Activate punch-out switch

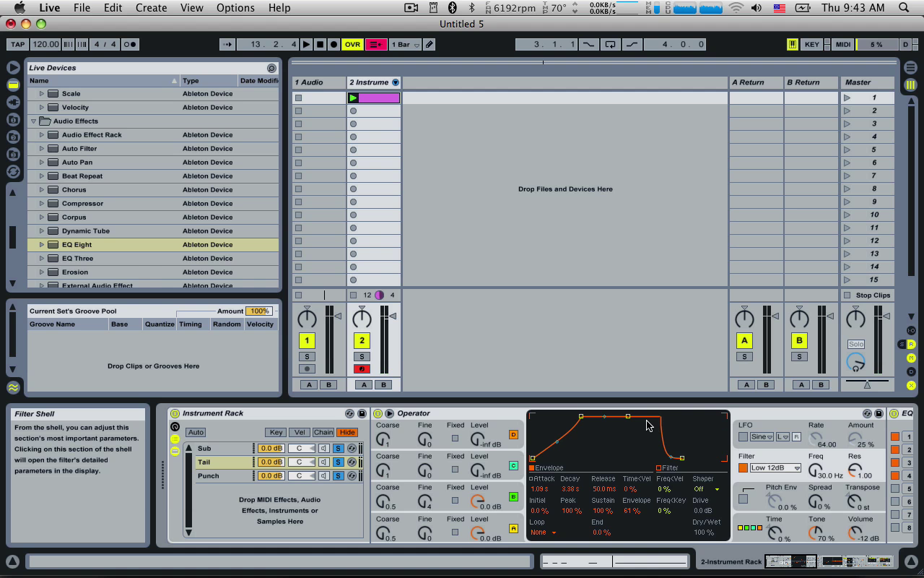[632, 44]
